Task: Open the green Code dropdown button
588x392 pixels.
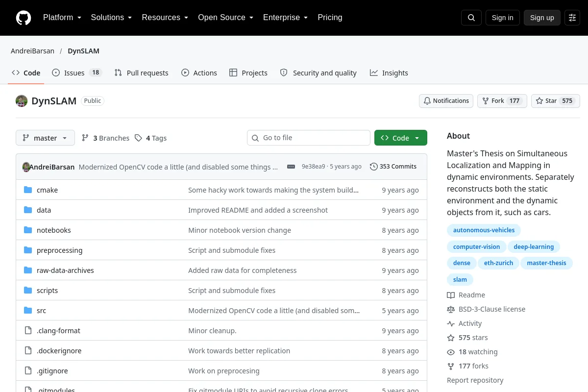Action: tap(401, 138)
